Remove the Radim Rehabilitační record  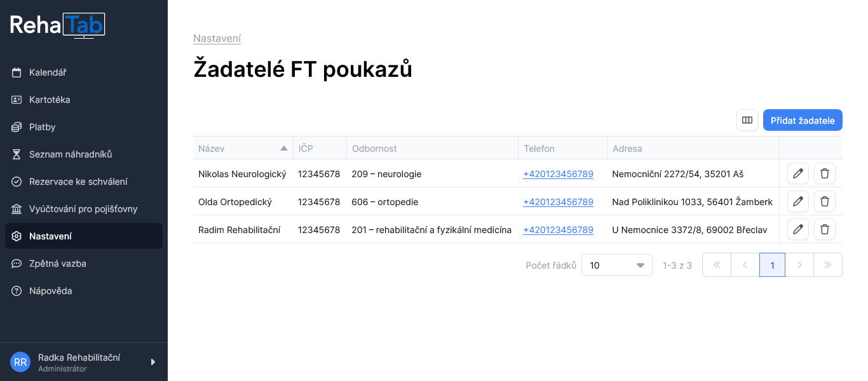pyautogui.click(x=824, y=229)
